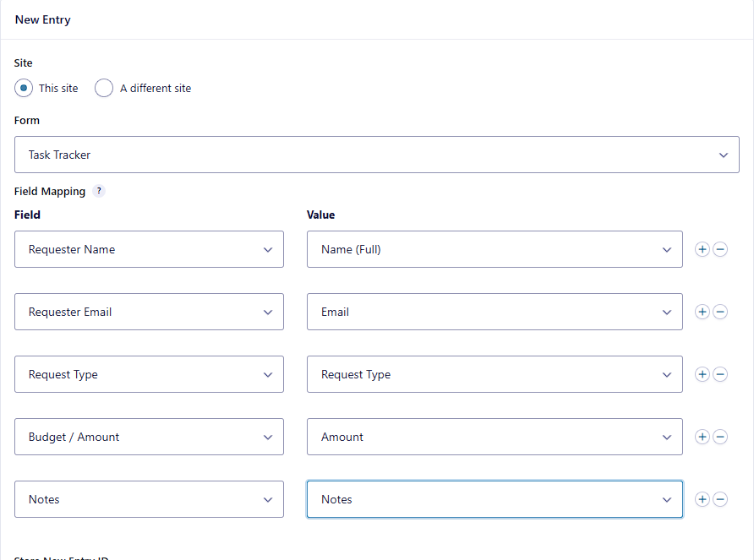Open the Task Tracker form dropdown
The width and height of the screenshot is (754, 560).
click(x=377, y=155)
